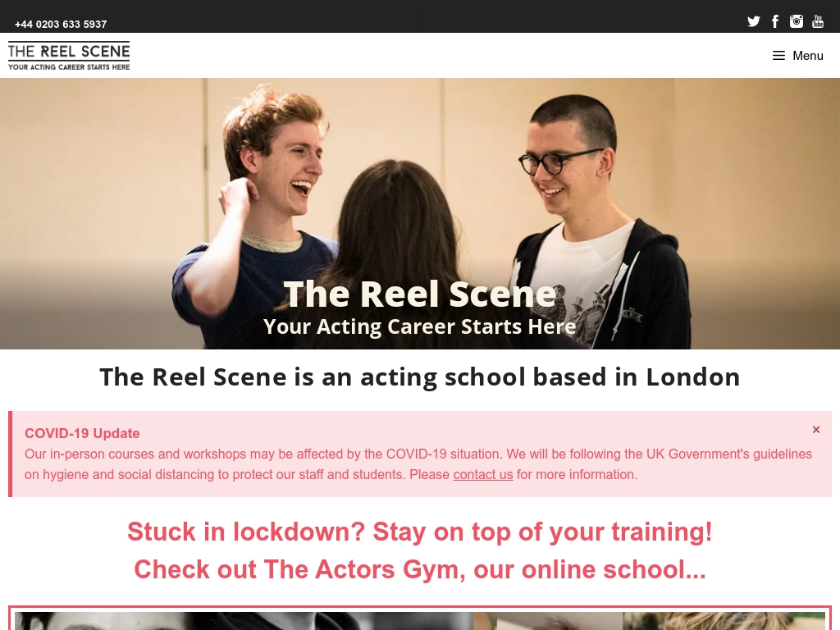The height and width of the screenshot is (630, 840).
Task: Click "Your Acting Career Starts Here" hero subtitle
Action: [x=420, y=326]
